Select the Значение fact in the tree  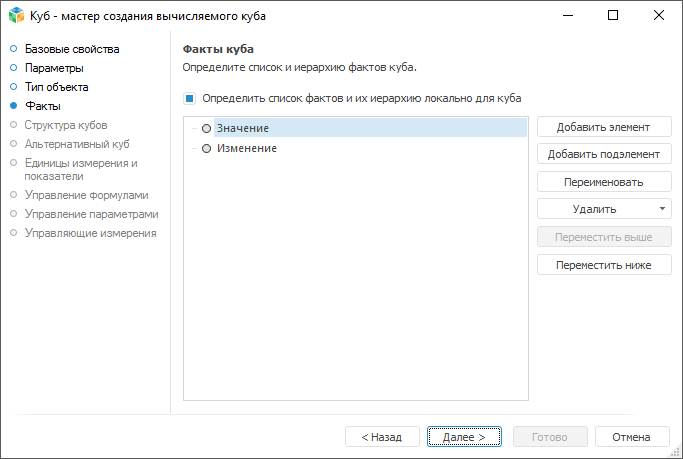tap(243, 128)
